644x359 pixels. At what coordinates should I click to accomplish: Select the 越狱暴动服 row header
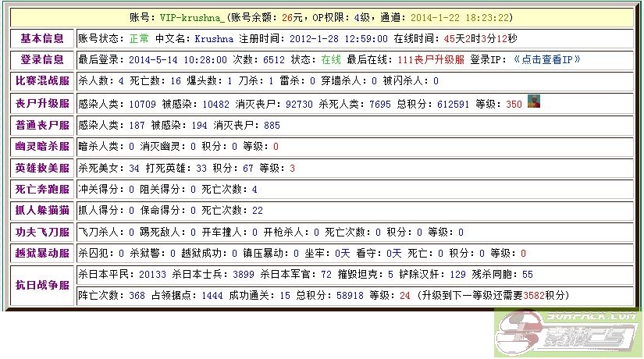tap(42, 253)
